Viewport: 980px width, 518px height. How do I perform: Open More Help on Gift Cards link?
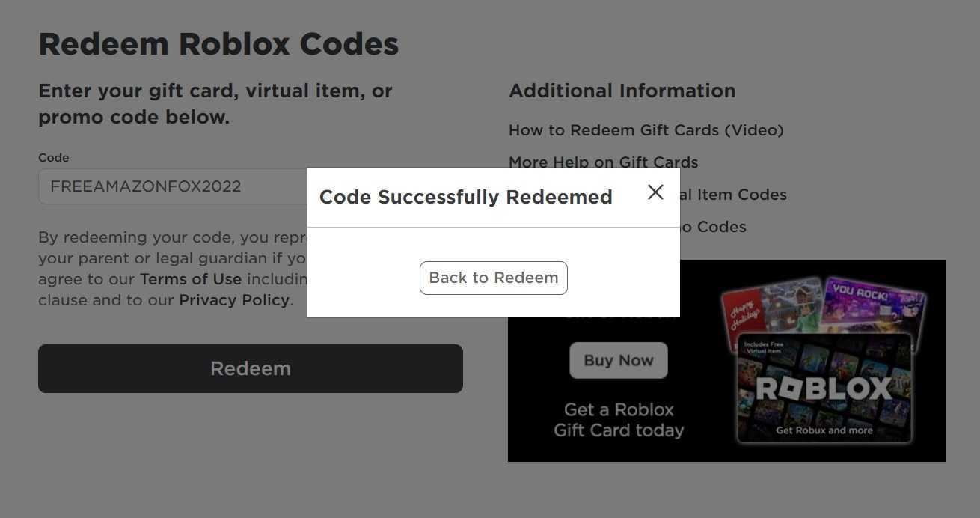tap(603, 162)
